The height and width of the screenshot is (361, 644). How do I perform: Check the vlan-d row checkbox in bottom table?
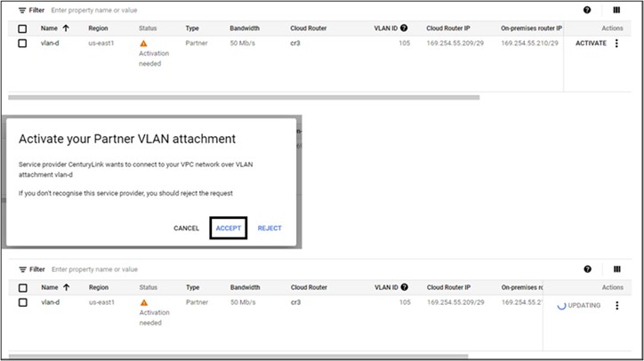[23, 303]
